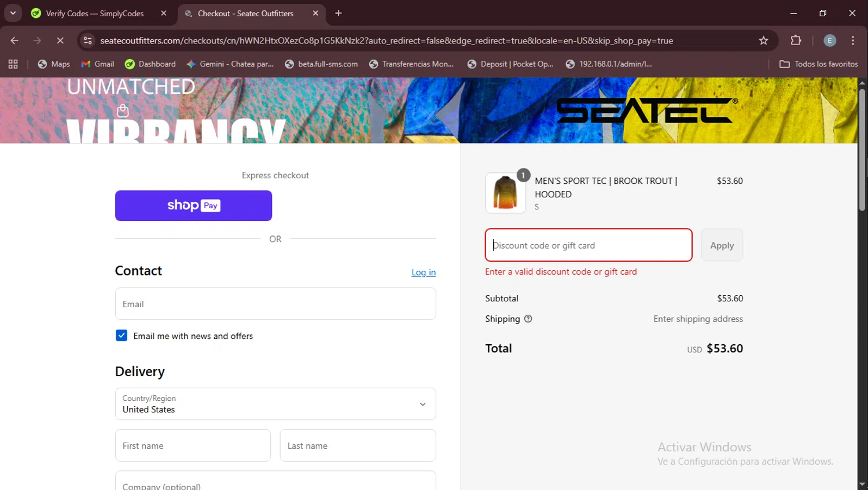Pay with the Shop Pay button
This screenshot has width=868, height=490.
click(x=193, y=205)
